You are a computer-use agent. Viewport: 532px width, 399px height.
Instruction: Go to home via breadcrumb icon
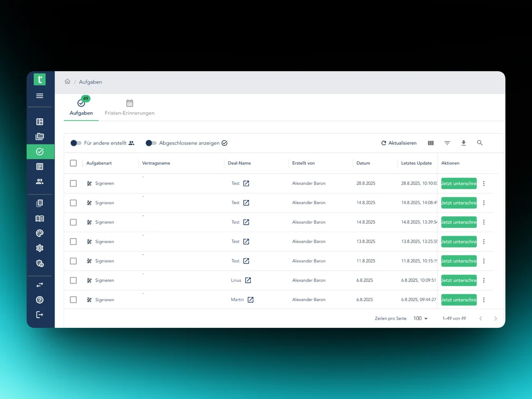pyautogui.click(x=67, y=81)
